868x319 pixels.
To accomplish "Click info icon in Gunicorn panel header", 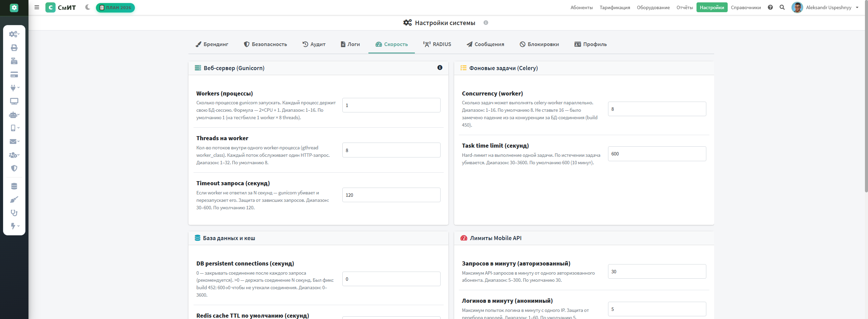I will [x=440, y=68].
